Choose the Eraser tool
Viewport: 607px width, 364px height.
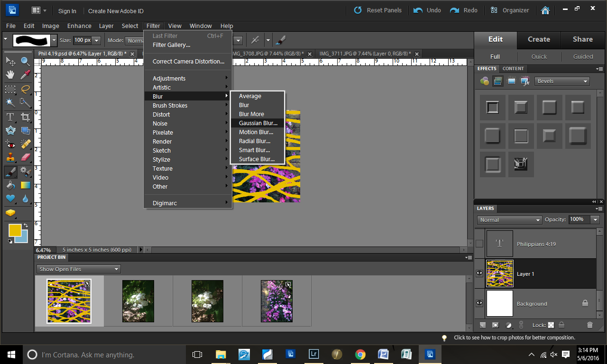[x=25, y=157]
